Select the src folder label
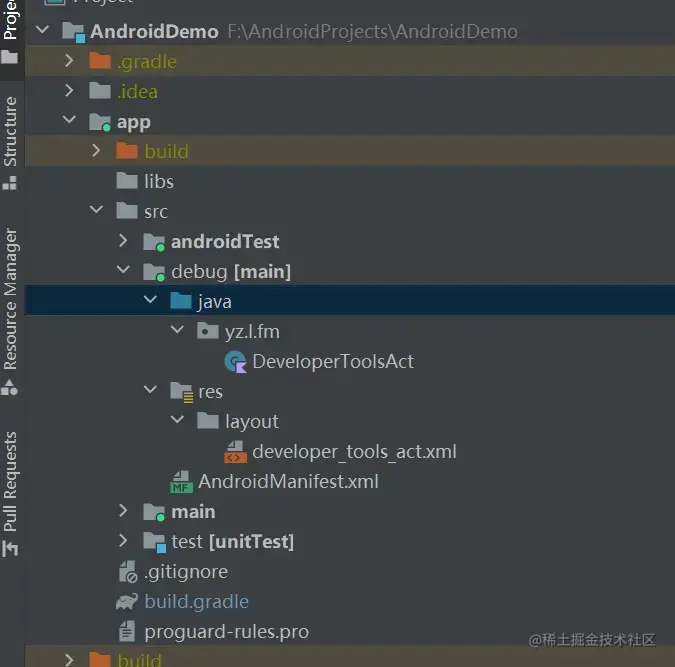The image size is (675, 667). 156,212
